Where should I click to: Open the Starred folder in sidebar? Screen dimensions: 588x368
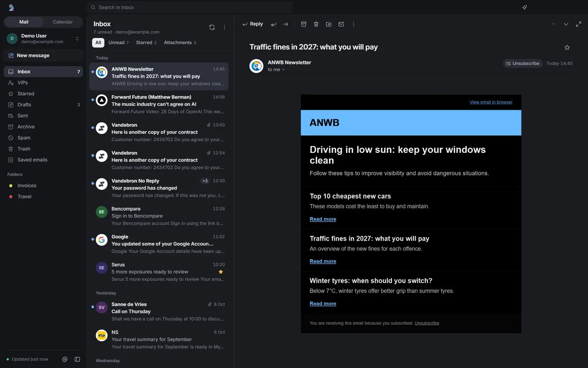tap(43, 94)
